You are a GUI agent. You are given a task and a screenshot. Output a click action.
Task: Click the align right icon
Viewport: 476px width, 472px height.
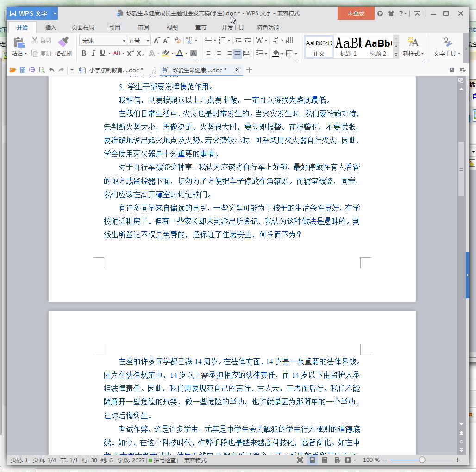tap(228, 54)
